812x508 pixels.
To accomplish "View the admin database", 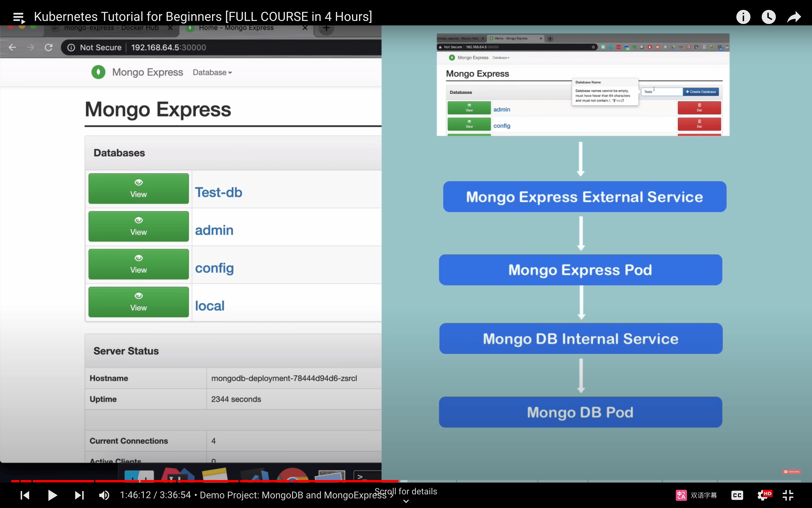I will 139,226.
